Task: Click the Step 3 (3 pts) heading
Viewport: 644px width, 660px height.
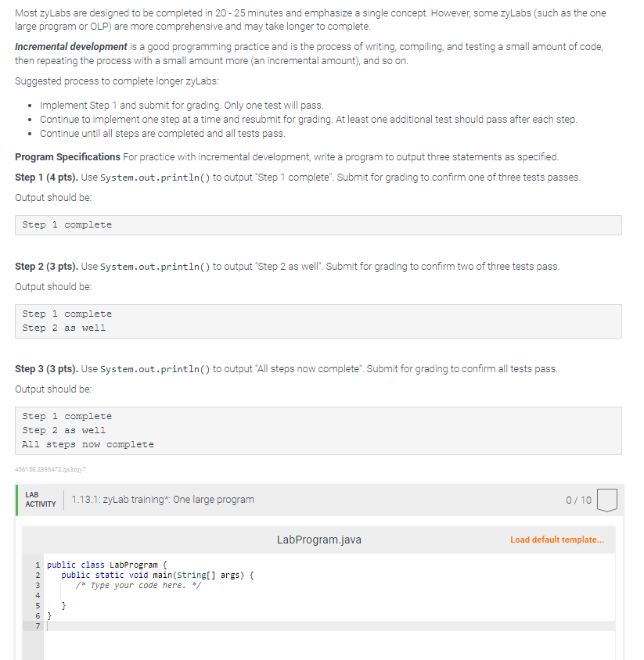Action: click(x=46, y=369)
